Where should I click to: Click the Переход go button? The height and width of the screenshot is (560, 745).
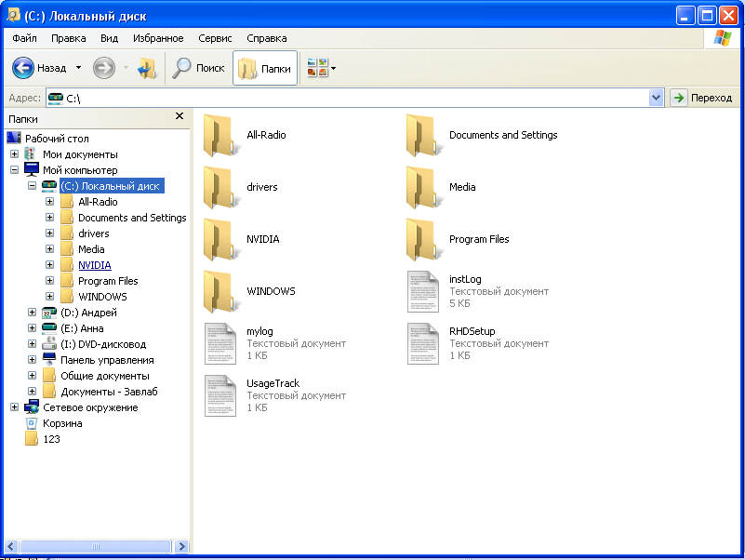click(x=702, y=98)
